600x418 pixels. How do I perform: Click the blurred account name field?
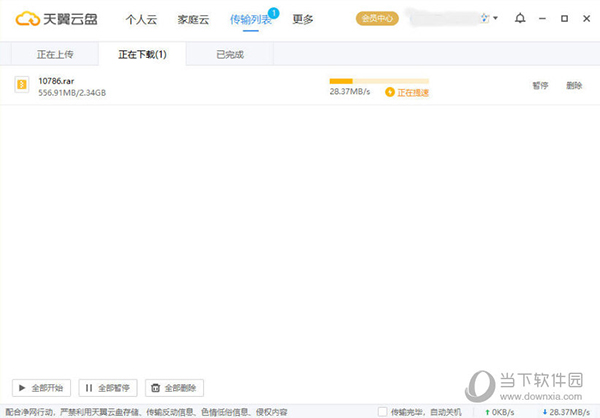444,18
